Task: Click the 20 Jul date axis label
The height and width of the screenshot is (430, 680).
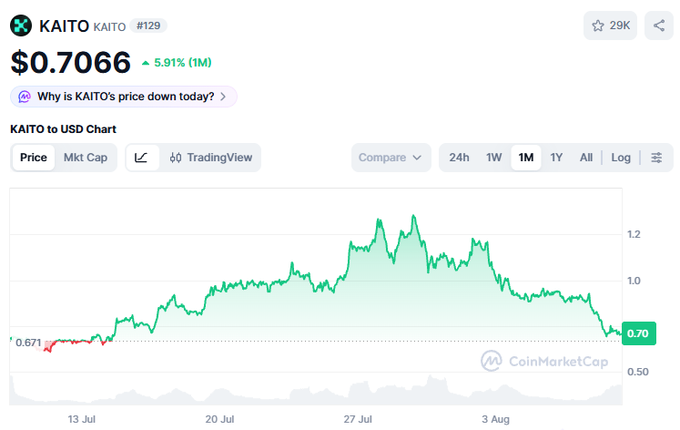Action: tap(220, 419)
